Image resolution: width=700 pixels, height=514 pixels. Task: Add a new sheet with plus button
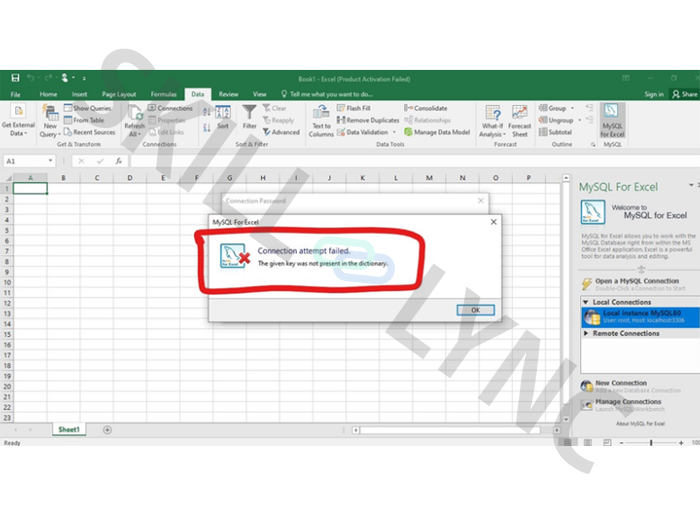pyautogui.click(x=107, y=430)
